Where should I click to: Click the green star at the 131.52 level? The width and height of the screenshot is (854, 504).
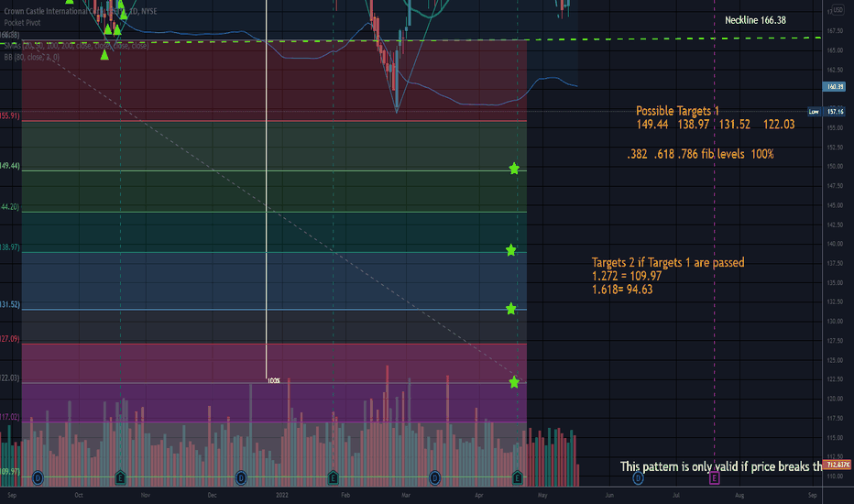511,310
